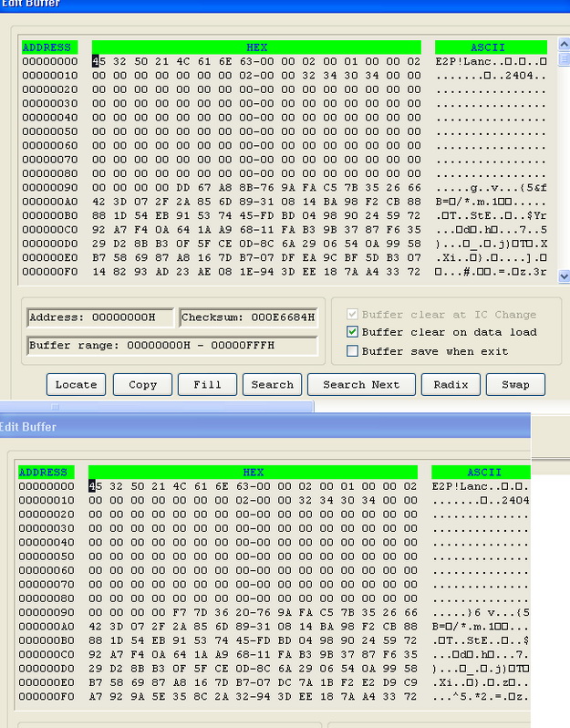Select highlighted first byte 45 in upper window
The image size is (570, 728).
97,61
